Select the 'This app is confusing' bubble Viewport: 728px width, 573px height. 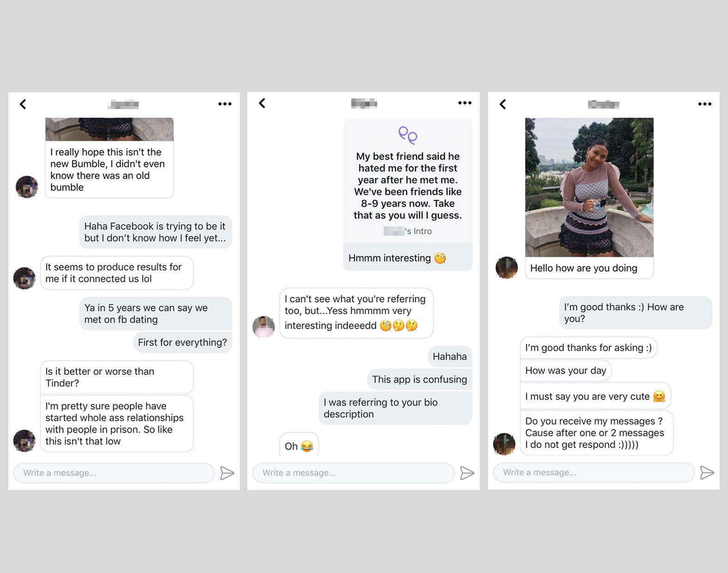pyautogui.click(x=420, y=379)
